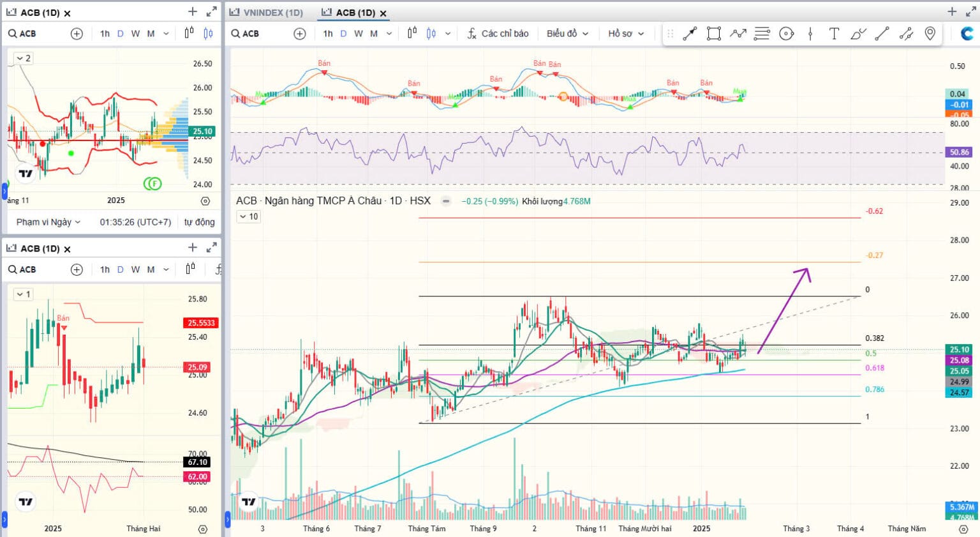Toggle 'tự động' auto scale in top-left panel
Image resolution: width=980 pixels, height=537 pixels.
point(199,222)
